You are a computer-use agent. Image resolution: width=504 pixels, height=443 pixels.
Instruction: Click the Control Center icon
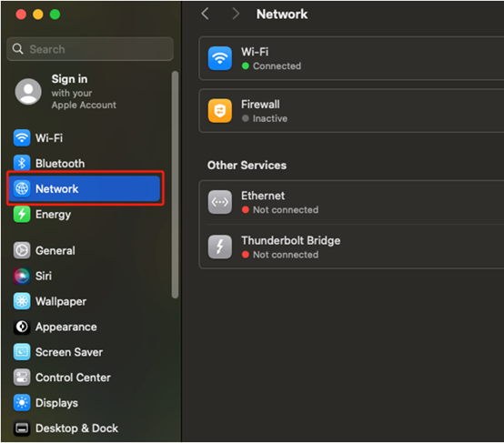22,378
